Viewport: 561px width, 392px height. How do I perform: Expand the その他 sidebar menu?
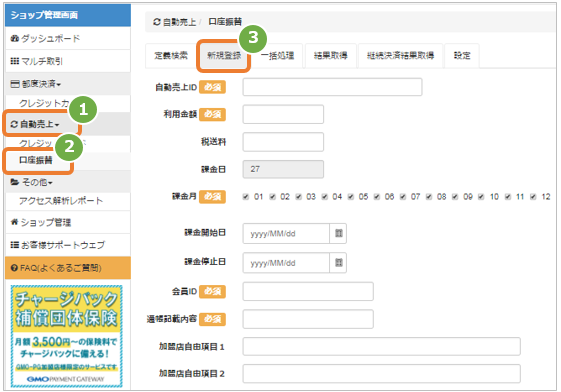tap(68, 182)
